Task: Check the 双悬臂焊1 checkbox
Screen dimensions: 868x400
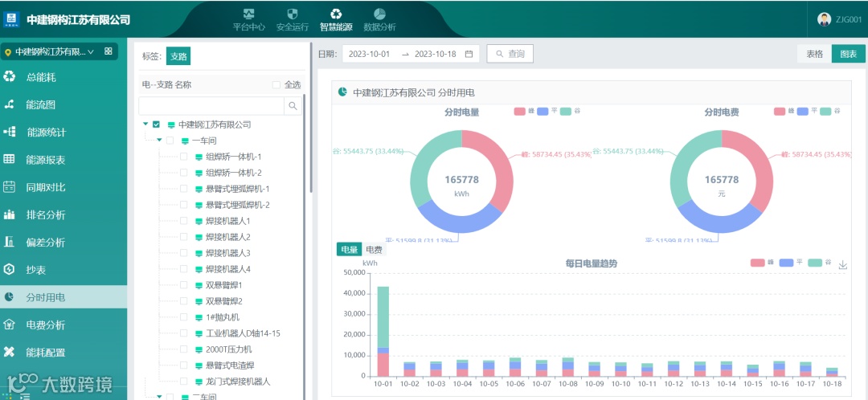Action: coord(184,285)
